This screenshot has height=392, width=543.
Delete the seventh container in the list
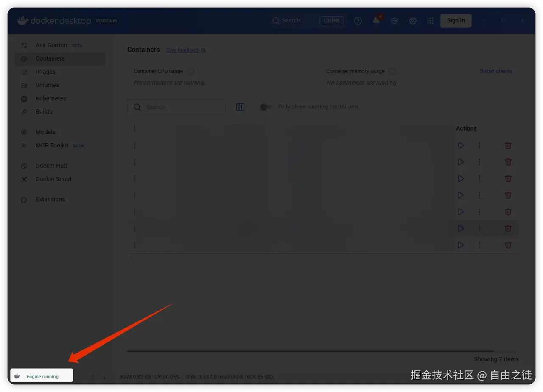pos(508,245)
